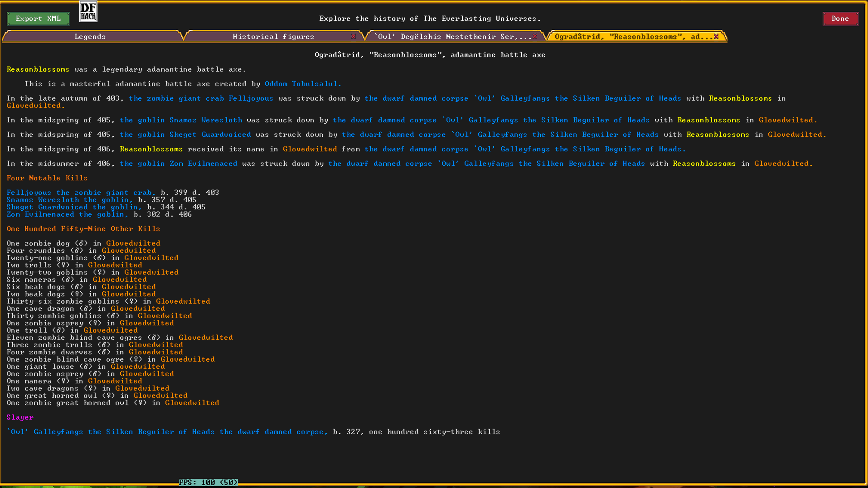This screenshot has height=488, width=868.
Task: Click Reasonblossoms link in the intro sentence
Action: 38,69
